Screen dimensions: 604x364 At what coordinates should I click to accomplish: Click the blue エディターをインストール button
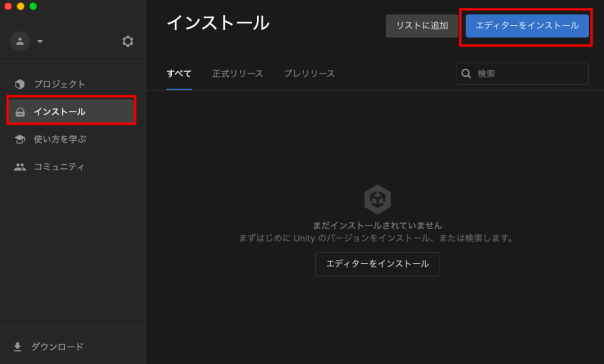point(527,26)
